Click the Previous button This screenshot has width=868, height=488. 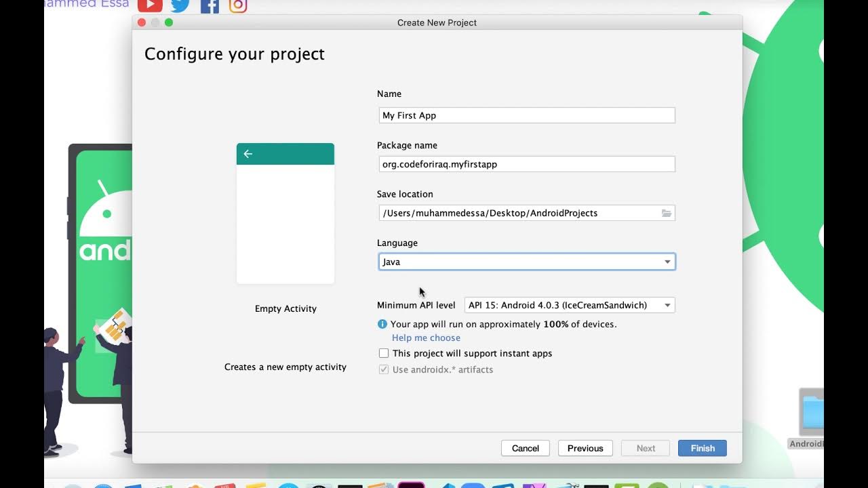[x=585, y=448]
